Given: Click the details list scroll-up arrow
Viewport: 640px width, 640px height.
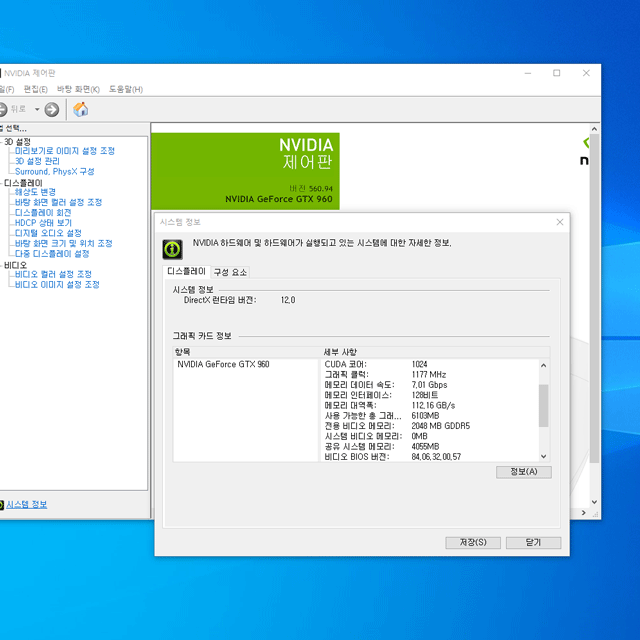Looking at the screenshot, I should click(x=543, y=365).
